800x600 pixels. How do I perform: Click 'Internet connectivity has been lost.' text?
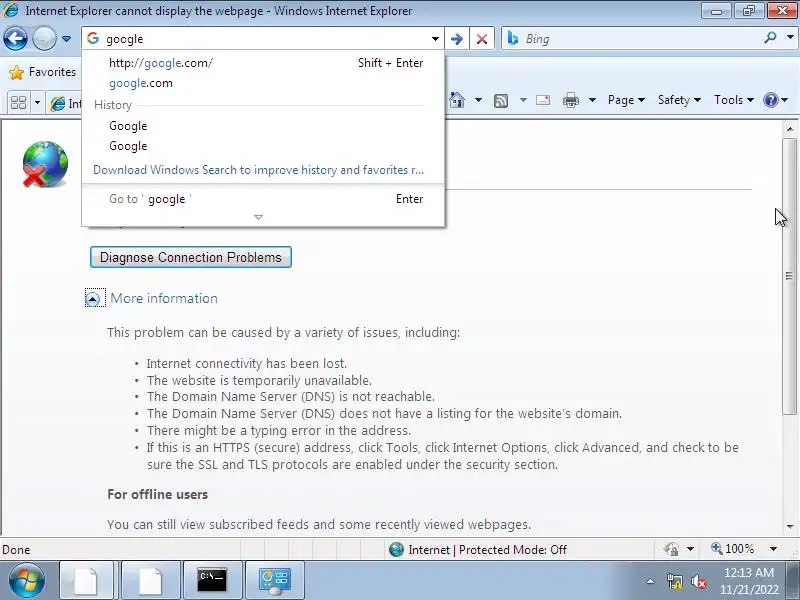[246, 363]
